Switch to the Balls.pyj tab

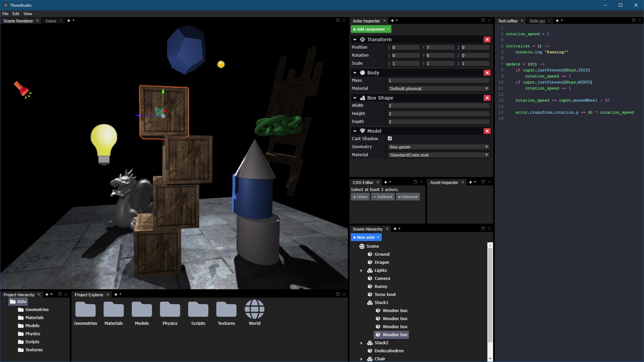(x=537, y=21)
